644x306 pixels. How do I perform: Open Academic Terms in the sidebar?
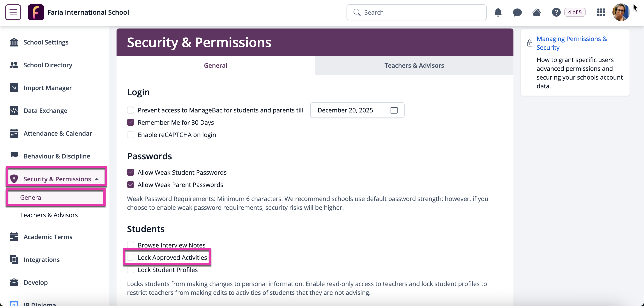click(48, 237)
